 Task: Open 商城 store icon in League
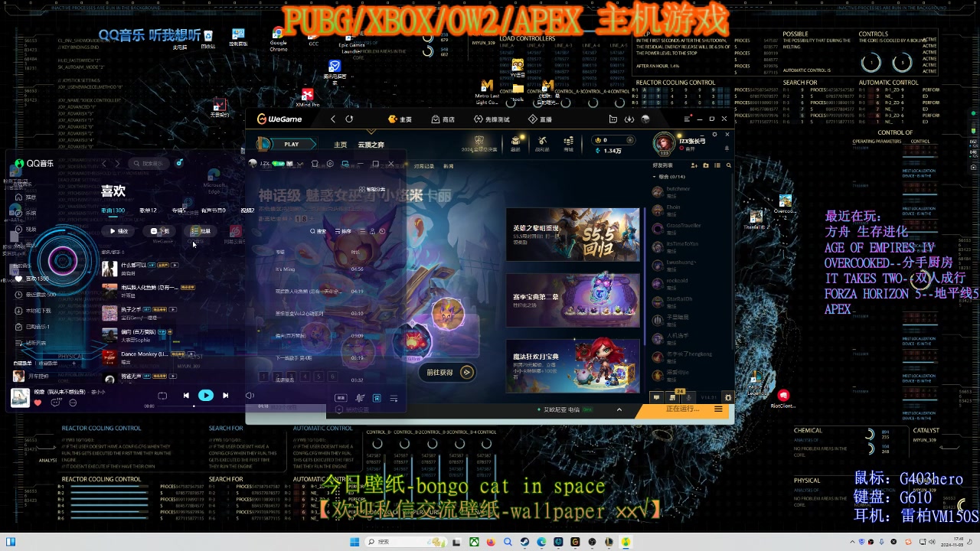(x=568, y=143)
